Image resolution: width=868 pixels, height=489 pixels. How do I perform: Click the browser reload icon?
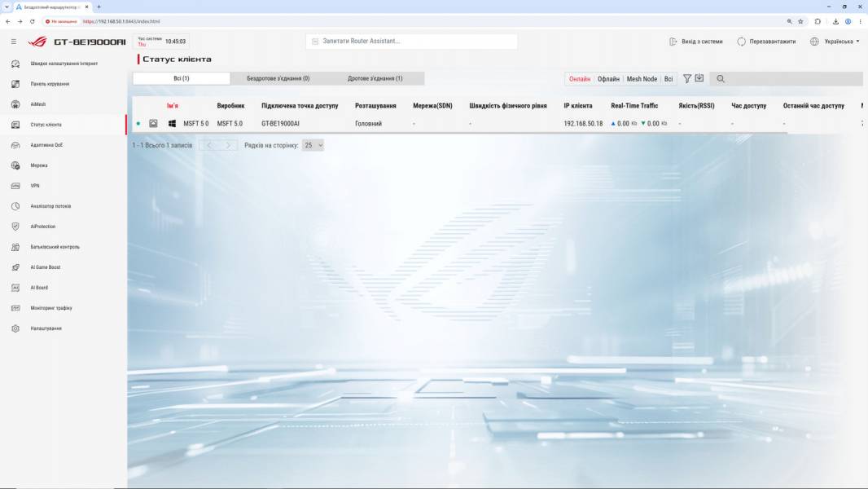tap(32, 22)
